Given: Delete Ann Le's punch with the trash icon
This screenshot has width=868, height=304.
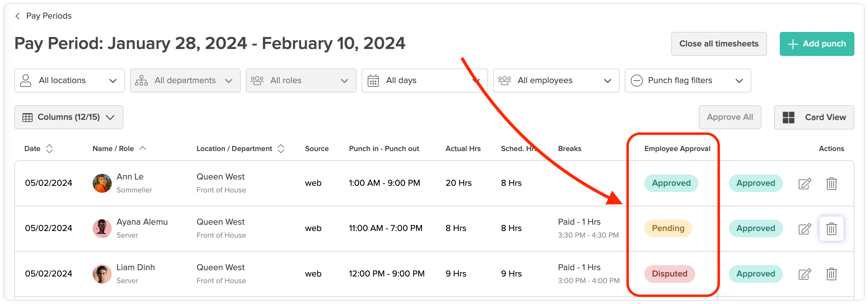Looking at the screenshot, I should pos(831,184).
